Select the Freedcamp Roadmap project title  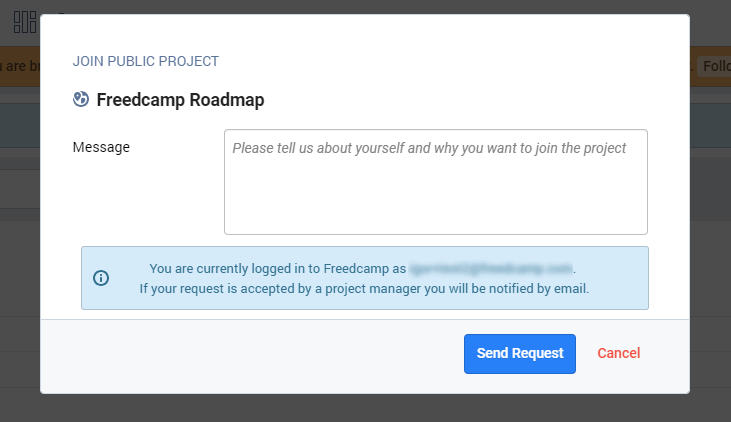pyautogui.click(x=180, y=100)
